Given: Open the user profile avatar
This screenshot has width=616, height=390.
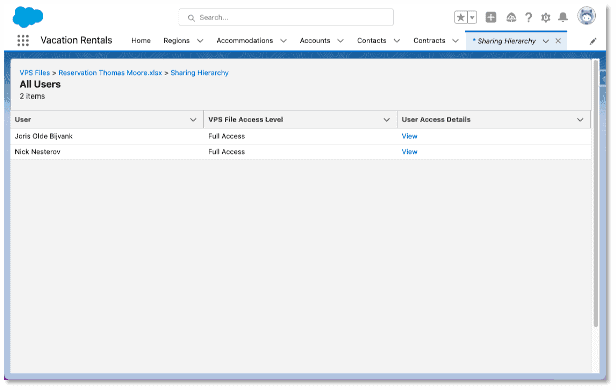Looking at the screenshot, I should pyautogui.click(x=586, y=16).
